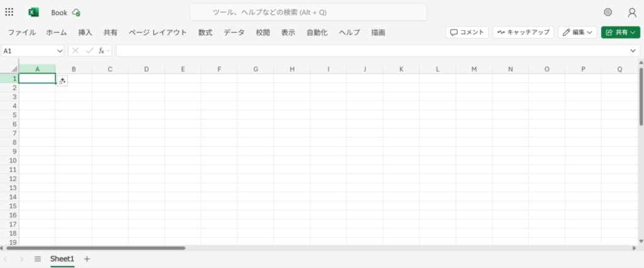644x268 pixels.
Task: Open the user account icon
Action: pos(632,13)
